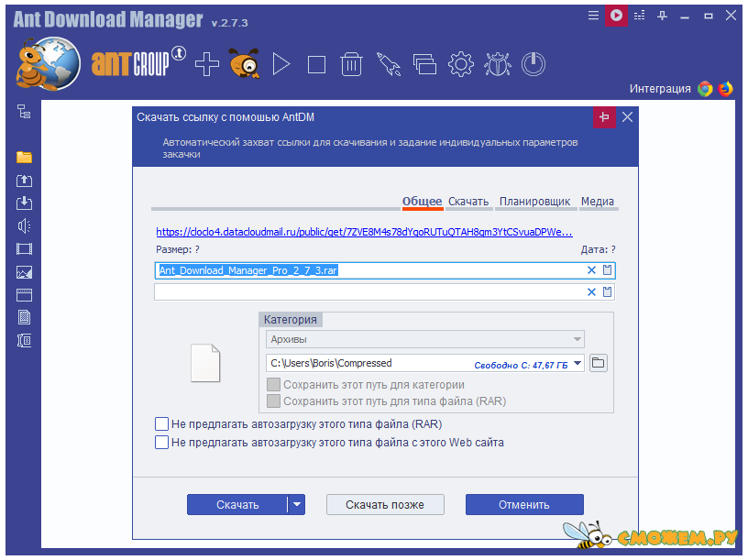Open the datacloudmail.ru download link
This screenshot has width=748, height=560.
tap(364, 232)
